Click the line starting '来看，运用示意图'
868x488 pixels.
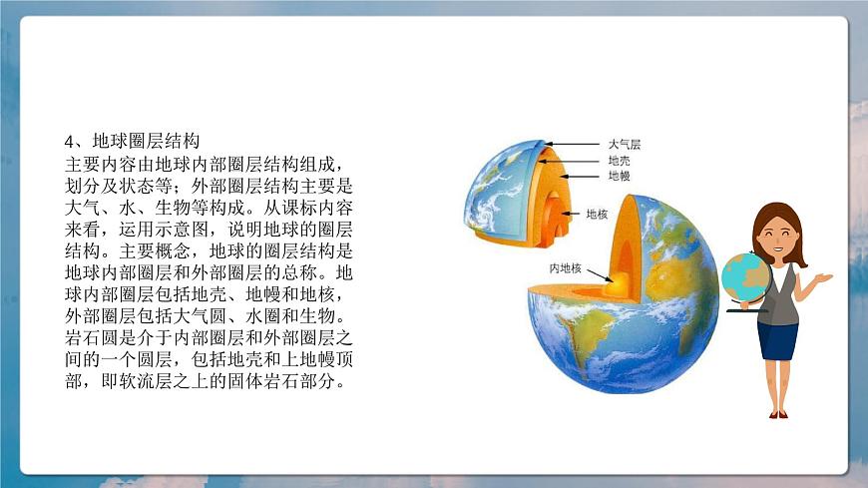click(209, 229)
